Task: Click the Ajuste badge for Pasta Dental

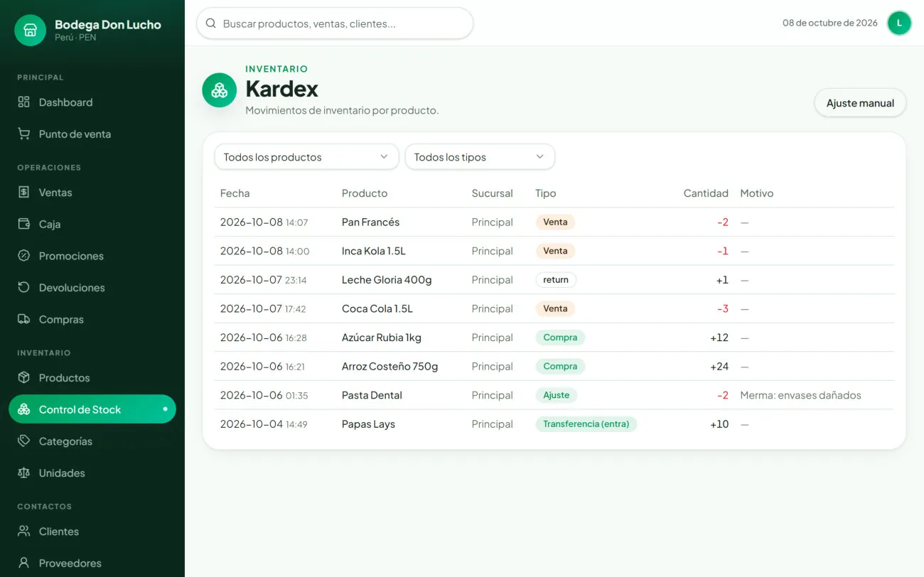Action: coord(557,395)
